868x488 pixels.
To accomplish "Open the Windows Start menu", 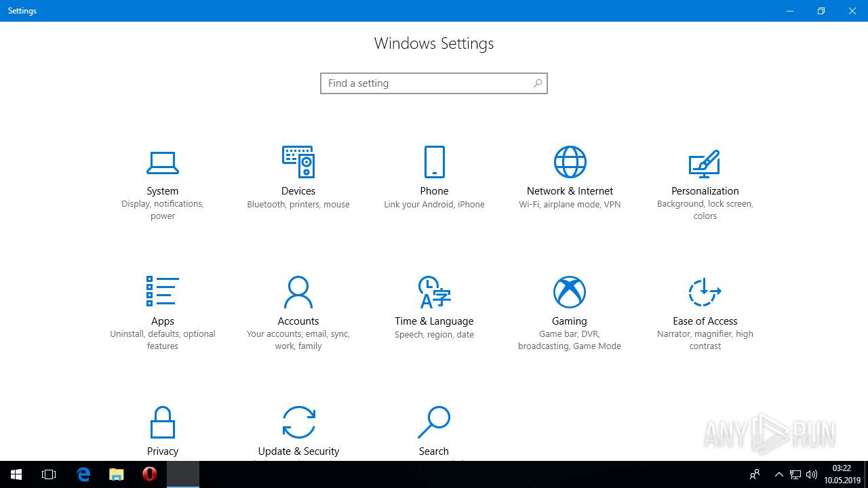I will (x=16, y=474).
